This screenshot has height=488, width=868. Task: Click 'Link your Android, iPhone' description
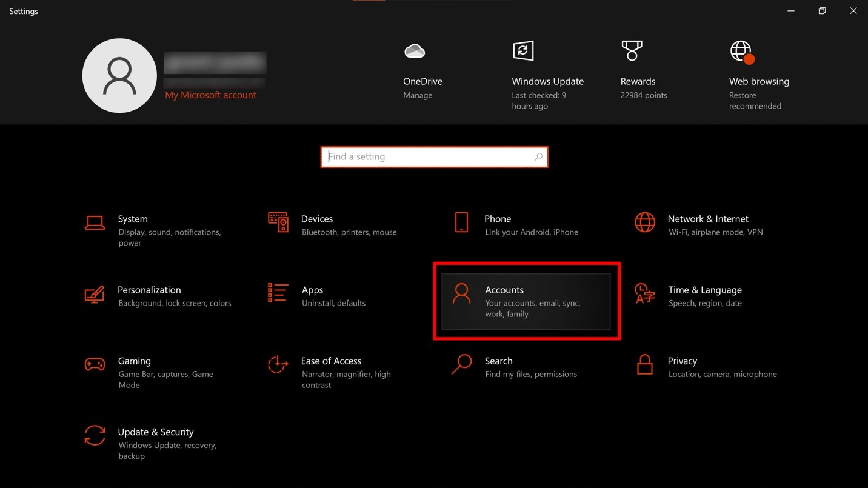coord(532,232)
